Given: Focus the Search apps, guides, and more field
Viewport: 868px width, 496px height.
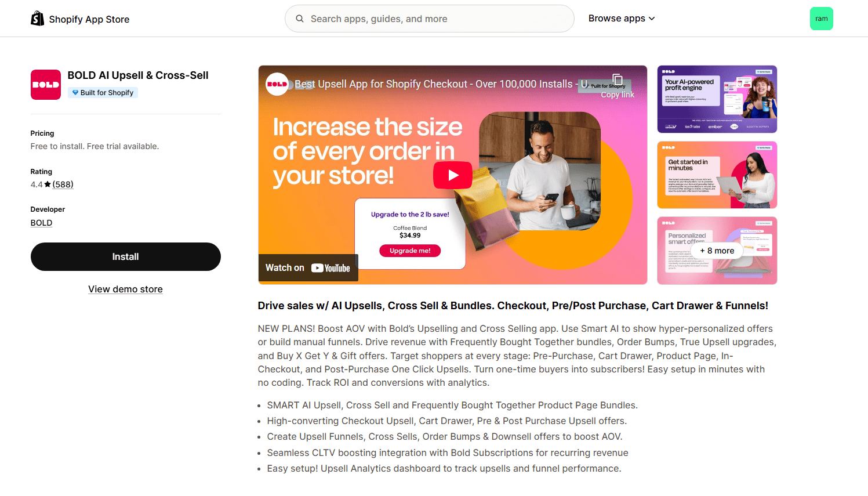Looking at the screenshot, I should tap(430, 19).
